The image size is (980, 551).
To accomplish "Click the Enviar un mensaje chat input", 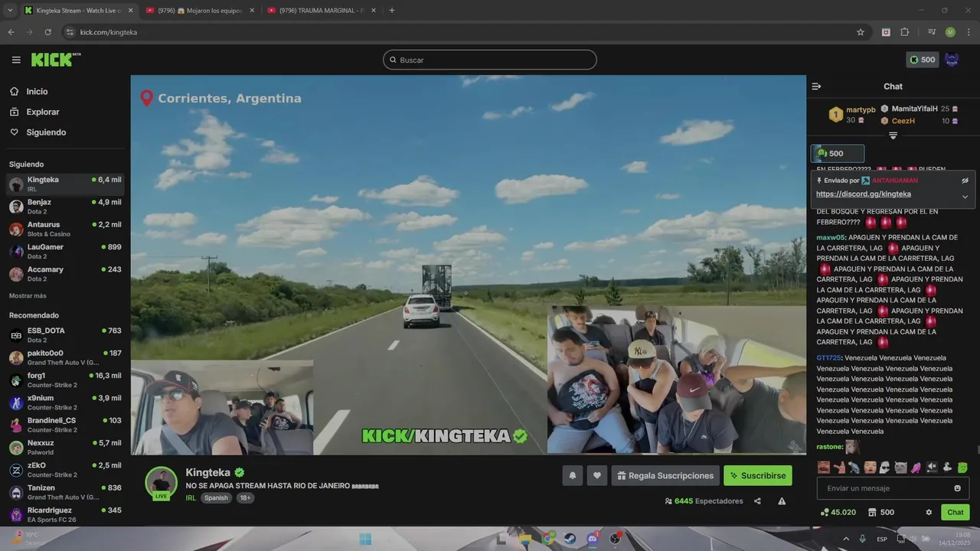I will coord(893,488).
